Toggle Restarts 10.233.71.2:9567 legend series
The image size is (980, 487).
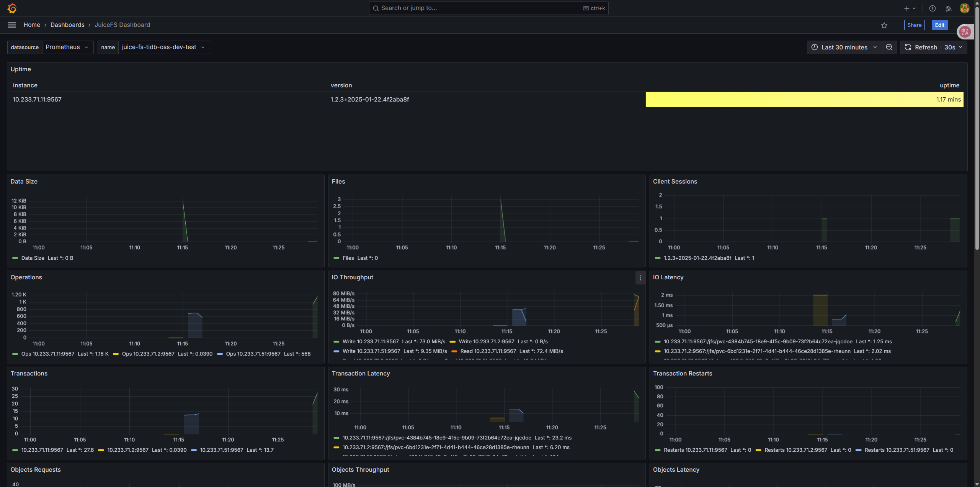pos(796,450)
